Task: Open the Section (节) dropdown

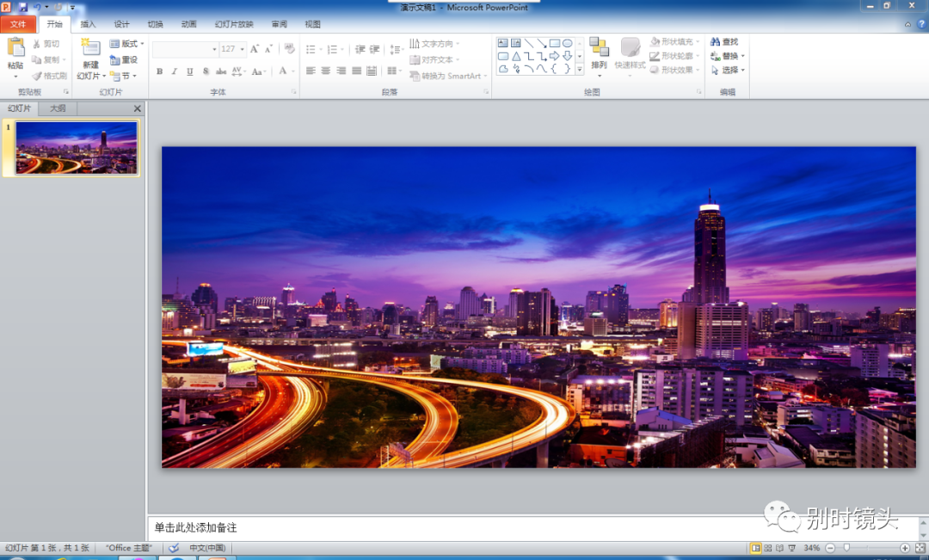Action: click(x=123, y=76)
